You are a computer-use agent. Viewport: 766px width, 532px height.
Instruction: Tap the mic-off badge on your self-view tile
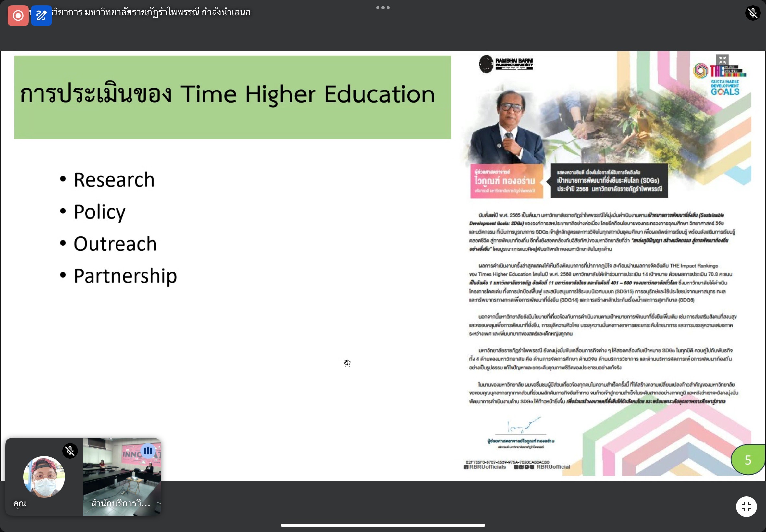pyautogui.click(x=70, y=451)
